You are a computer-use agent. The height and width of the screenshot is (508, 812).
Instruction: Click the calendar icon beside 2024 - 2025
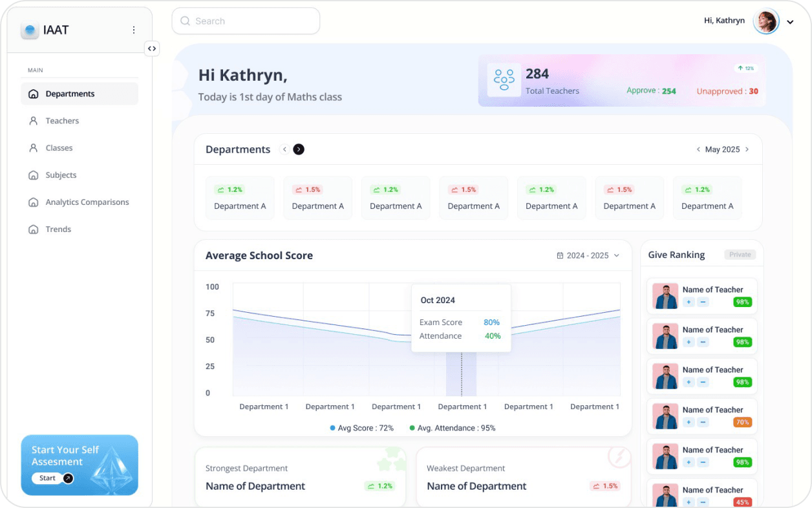point(560,256)
